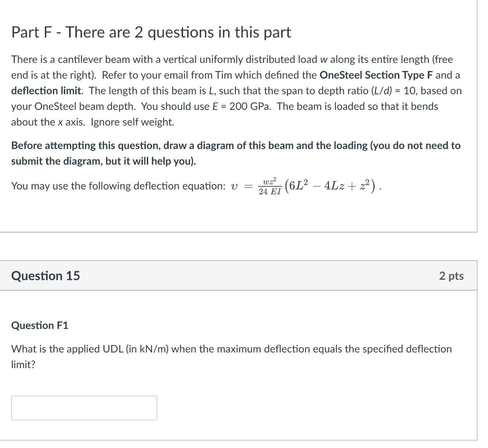Click the 'Ignore self weight.' sentence

(x=132, y=122)
